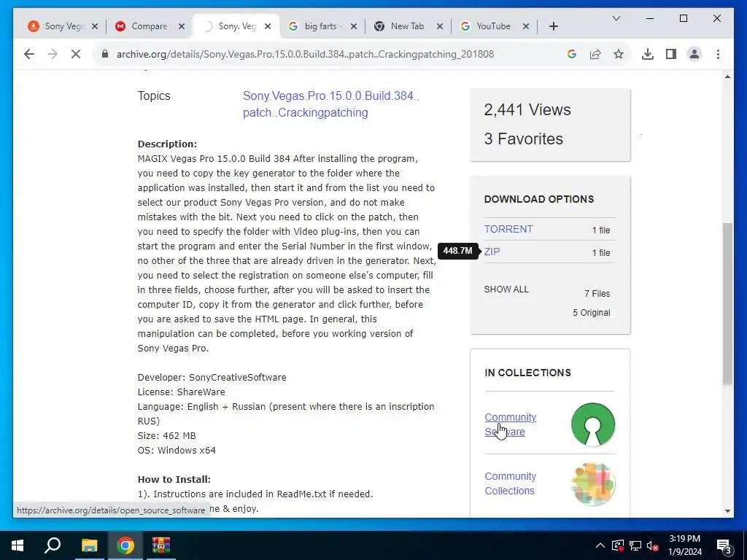Screen dimensions: 747x560
Task: Close the active Sony. Veg tab
Action: pos(268,27)
